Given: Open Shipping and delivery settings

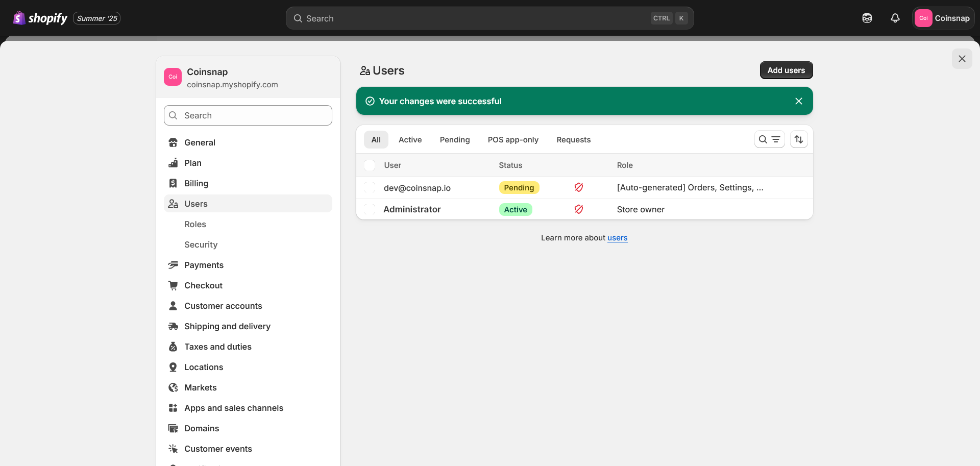Looking at the screenshot, I should 227,326.
